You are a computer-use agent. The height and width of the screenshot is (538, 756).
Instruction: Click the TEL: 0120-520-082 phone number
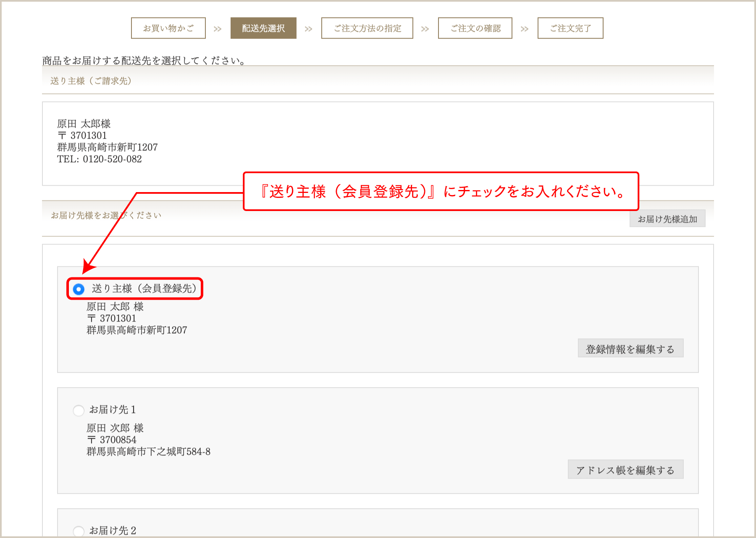(x=100, y=159)
